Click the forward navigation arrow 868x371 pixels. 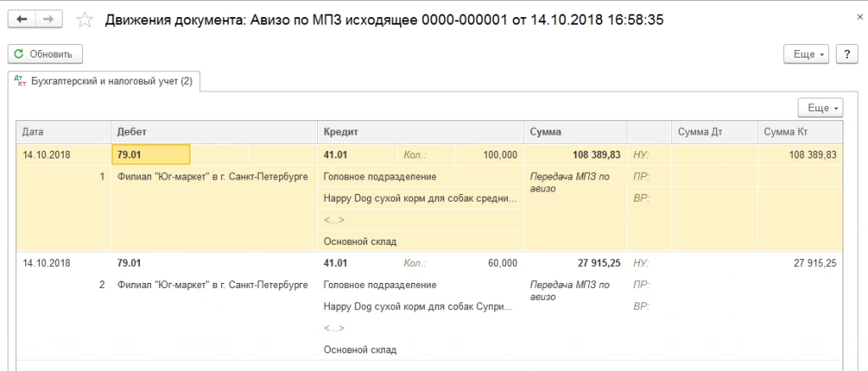point(49,19)
